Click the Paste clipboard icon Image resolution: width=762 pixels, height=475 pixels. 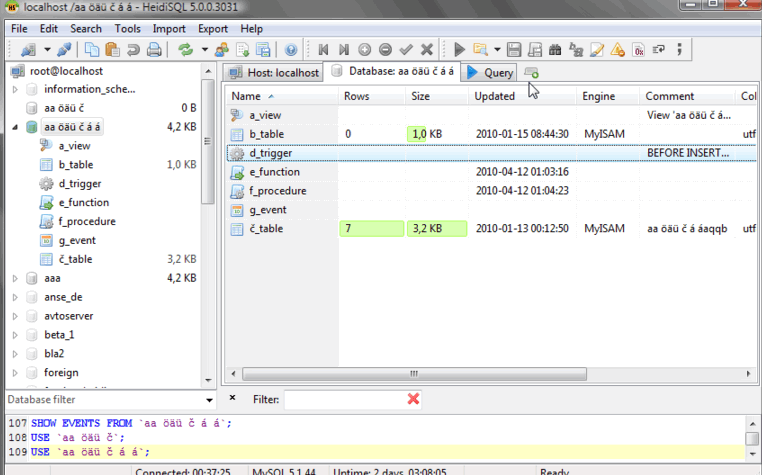[112, 50]
